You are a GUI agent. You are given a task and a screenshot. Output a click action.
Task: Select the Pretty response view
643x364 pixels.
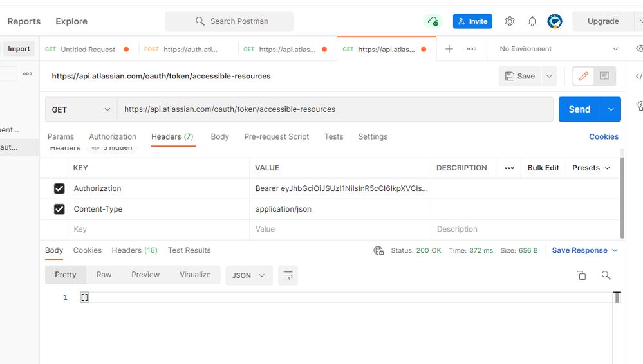tap(66, 275)
